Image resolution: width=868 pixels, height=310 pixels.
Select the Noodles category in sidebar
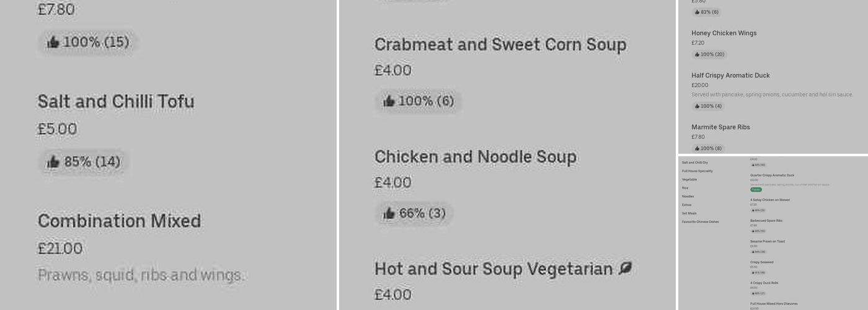688,197
